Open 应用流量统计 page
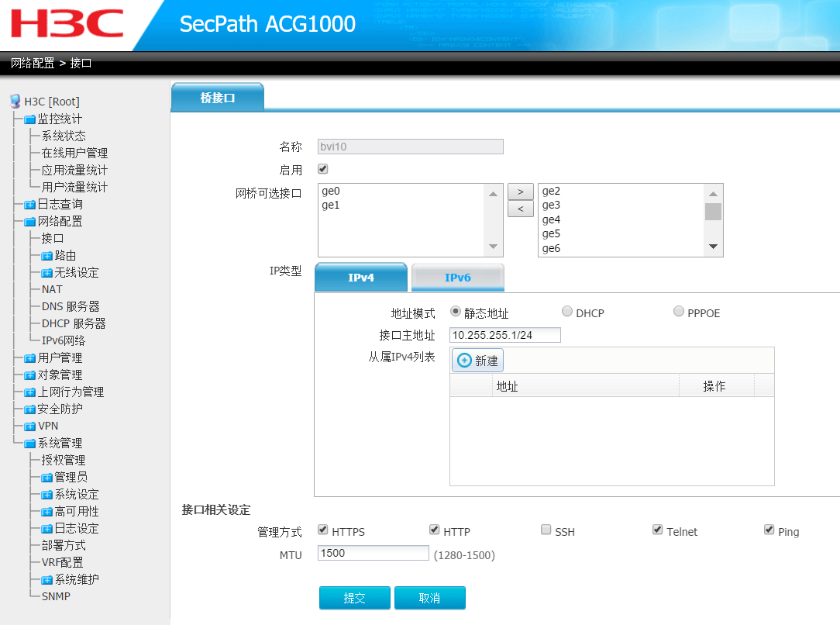This screenshot has height=625, width=840. tap(74, 171)
